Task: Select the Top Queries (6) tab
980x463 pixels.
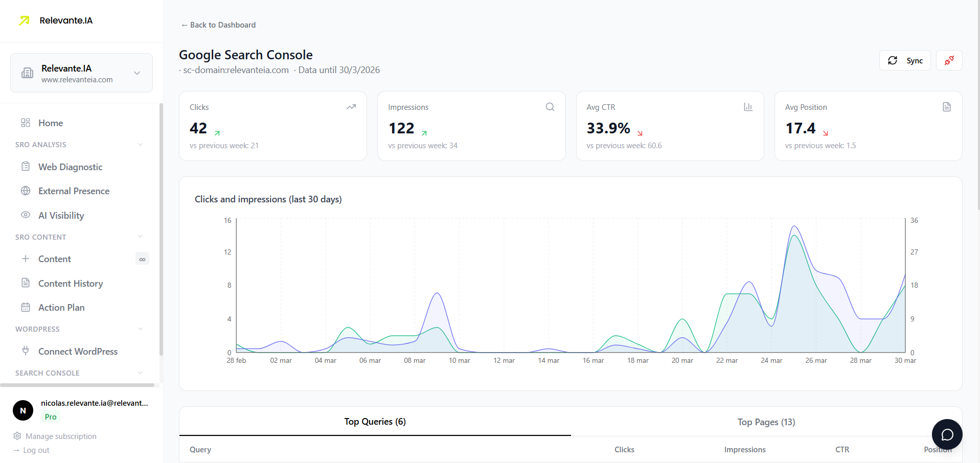Action: [375, 422]
